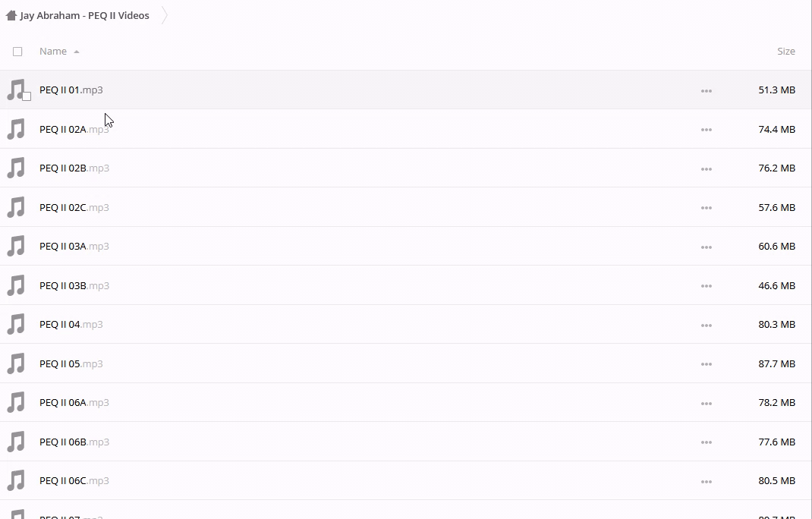This screenshot has height=519, width=812.
Task: Open the more options dots for PEQ II 02C.mp3
Action: coord(707,208)
